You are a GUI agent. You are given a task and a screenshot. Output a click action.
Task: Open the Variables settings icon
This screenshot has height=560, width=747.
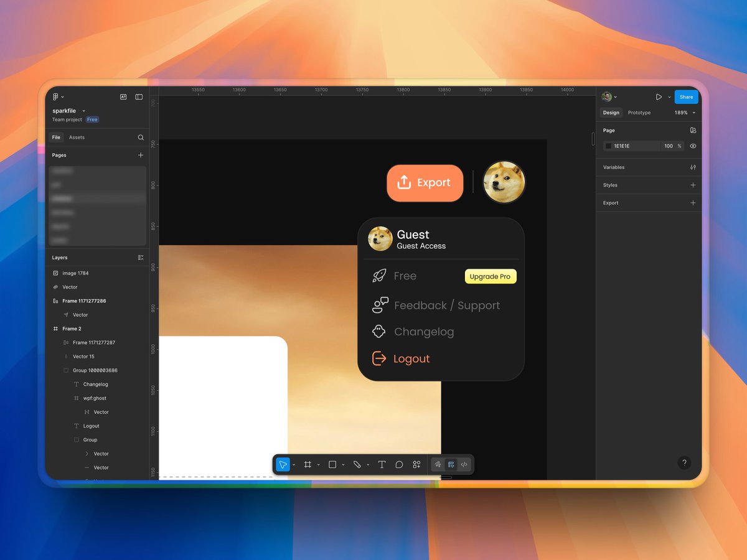(693, 167)
